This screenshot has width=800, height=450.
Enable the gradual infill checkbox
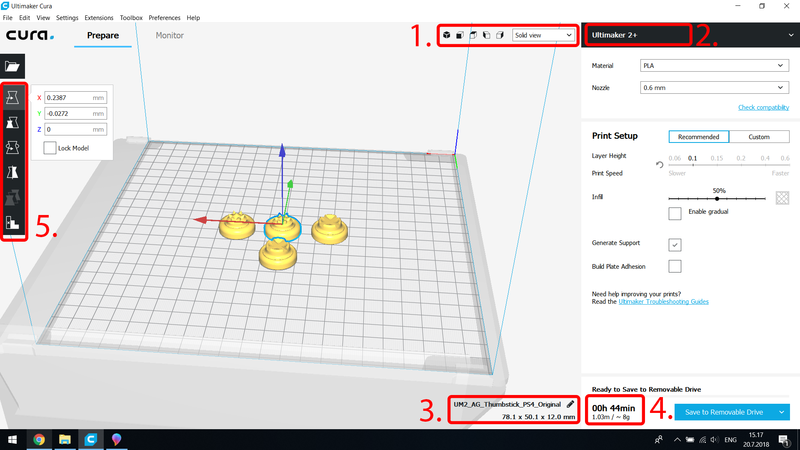(674, 213)
